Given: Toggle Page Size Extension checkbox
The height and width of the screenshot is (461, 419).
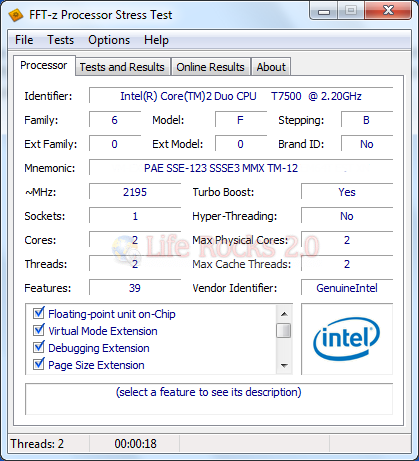Looking at the screenshot, I should point(39,364).
